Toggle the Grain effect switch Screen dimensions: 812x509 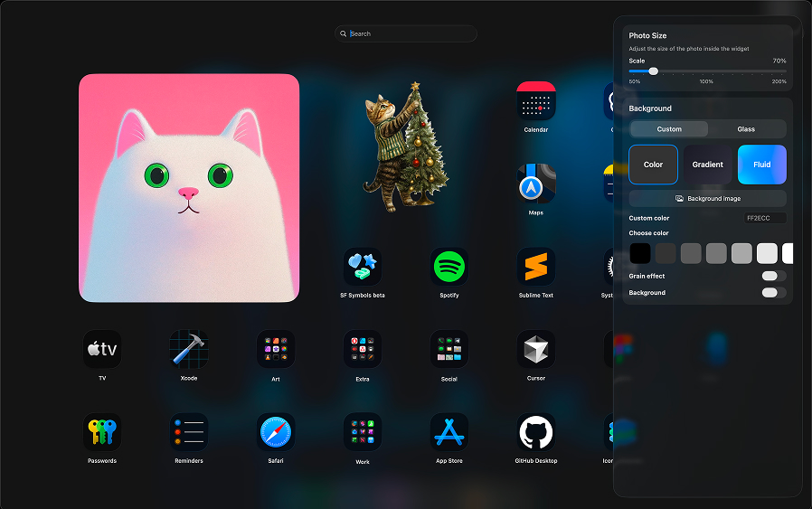click(x=774, y=276)
